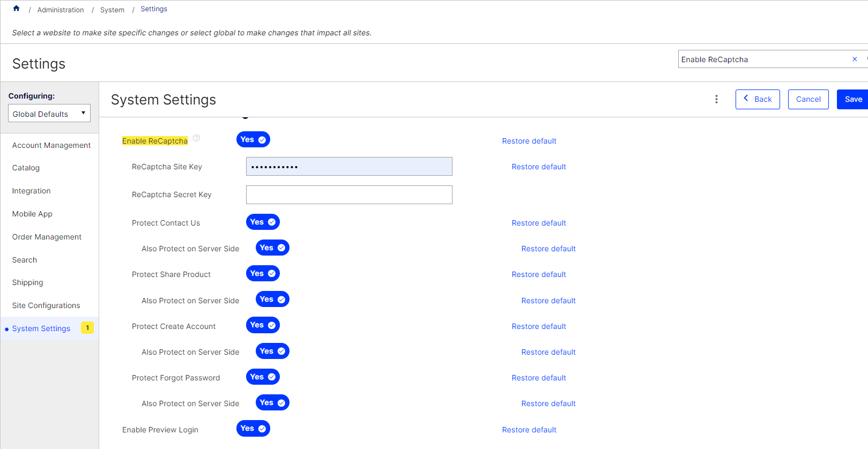The width and height of the screenshot is (868, 449).
Task: Click the ReCaptcha Secret Key field
Action: pyautogui.click(x=349, y=194)
